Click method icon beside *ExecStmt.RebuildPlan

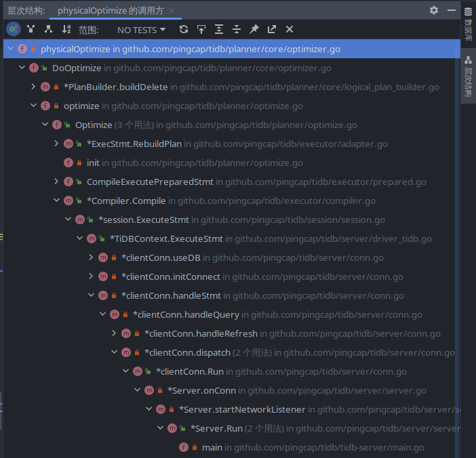click(x=68, y=144)
